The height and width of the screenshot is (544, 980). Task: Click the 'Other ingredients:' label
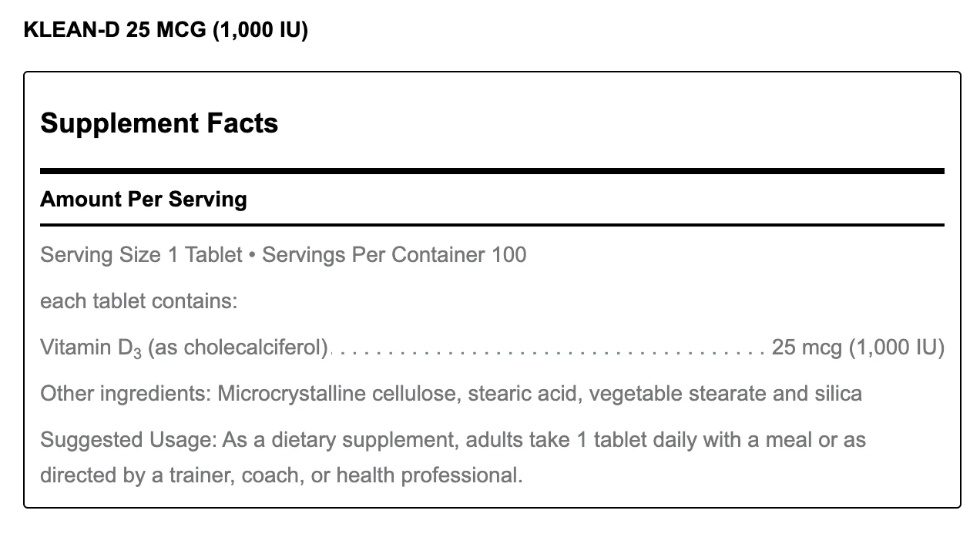(126, 394)
